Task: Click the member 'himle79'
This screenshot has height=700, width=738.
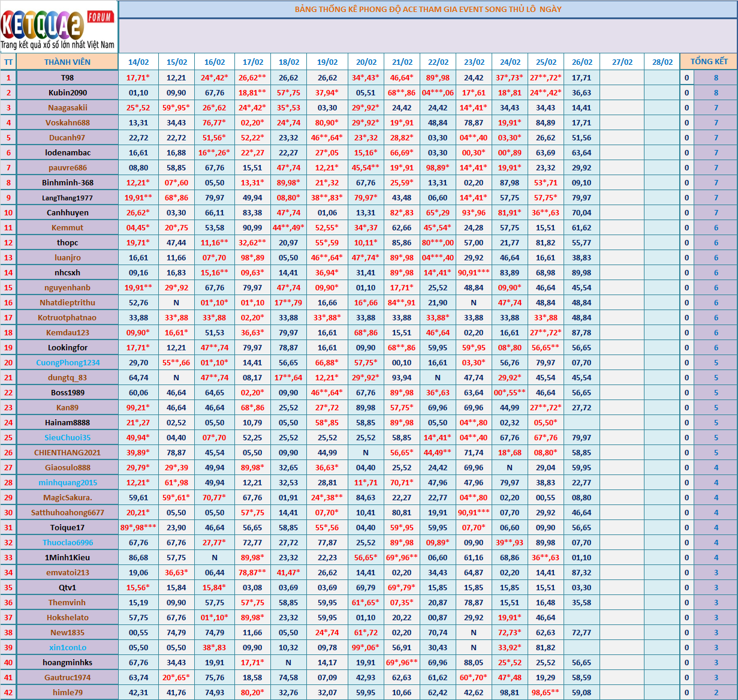Action: (67, 692)
